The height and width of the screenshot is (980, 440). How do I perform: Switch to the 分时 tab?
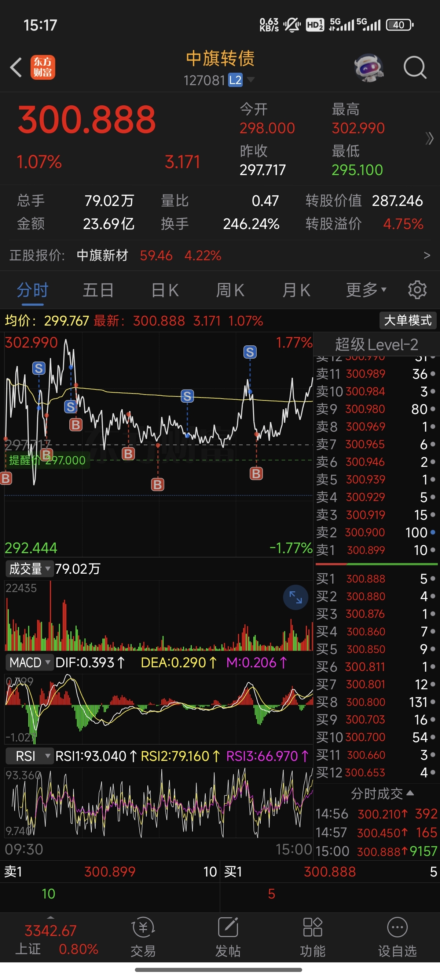[x=33, y=290]
